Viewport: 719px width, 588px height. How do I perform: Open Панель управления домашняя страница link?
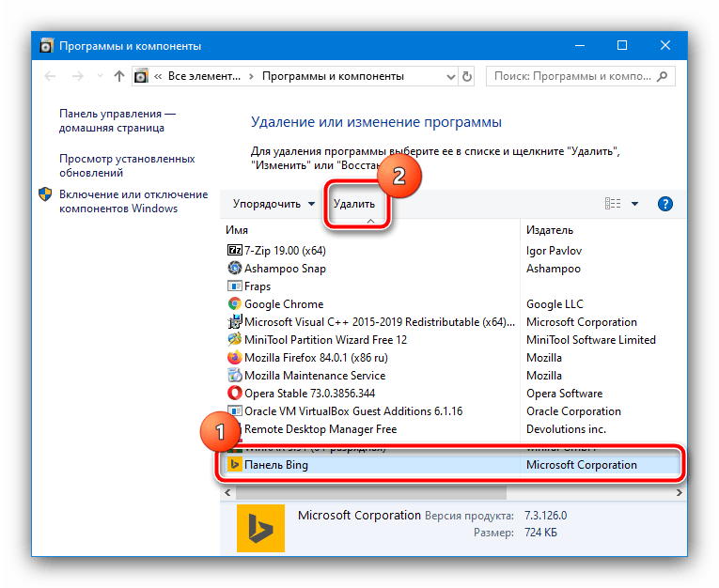pos(117,120)
